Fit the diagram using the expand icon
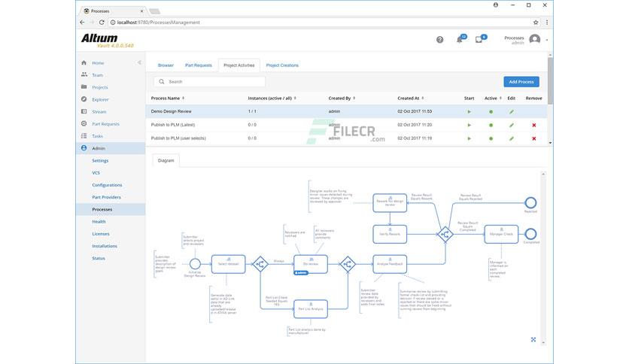 tap(533, 339)
